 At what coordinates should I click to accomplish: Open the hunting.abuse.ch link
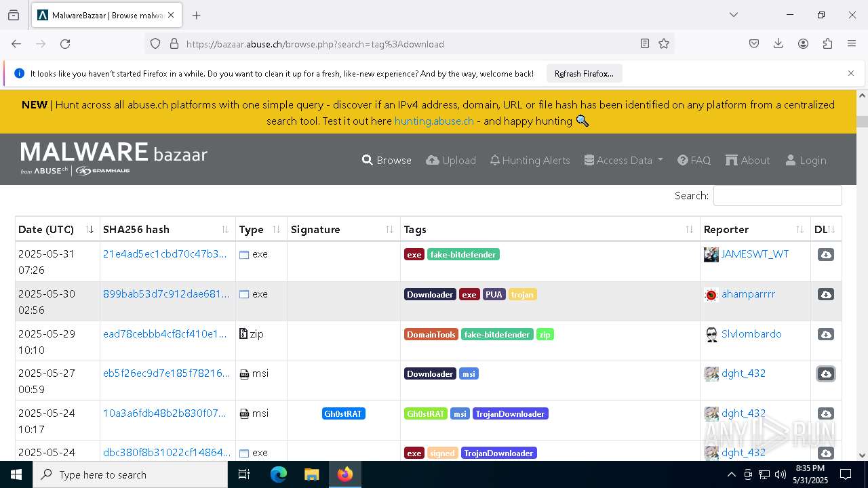(x=434, y=121)
